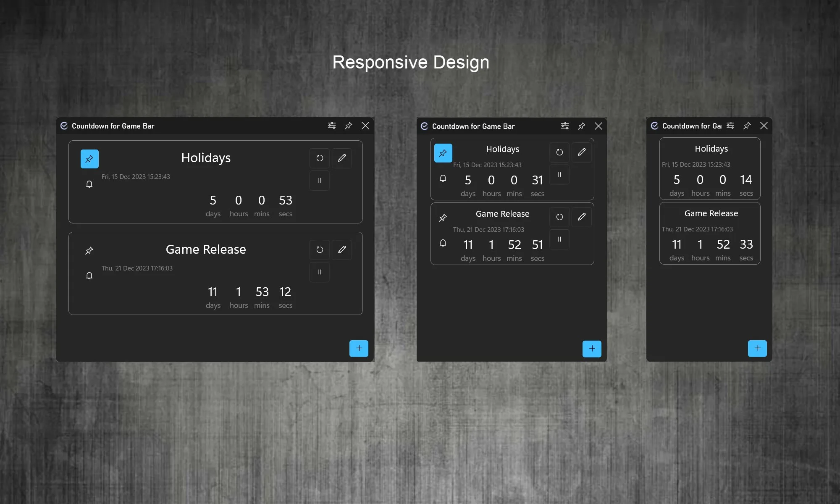Screen dimensions: 840x504
Task: Close the left Countdown for Game Bar widget
Action: (365, 126)
